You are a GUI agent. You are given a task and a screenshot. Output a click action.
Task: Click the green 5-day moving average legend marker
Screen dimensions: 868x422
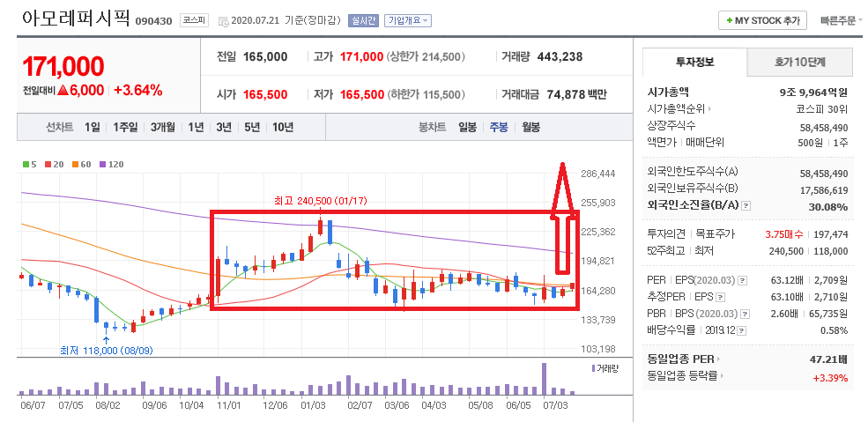[26, 164]
